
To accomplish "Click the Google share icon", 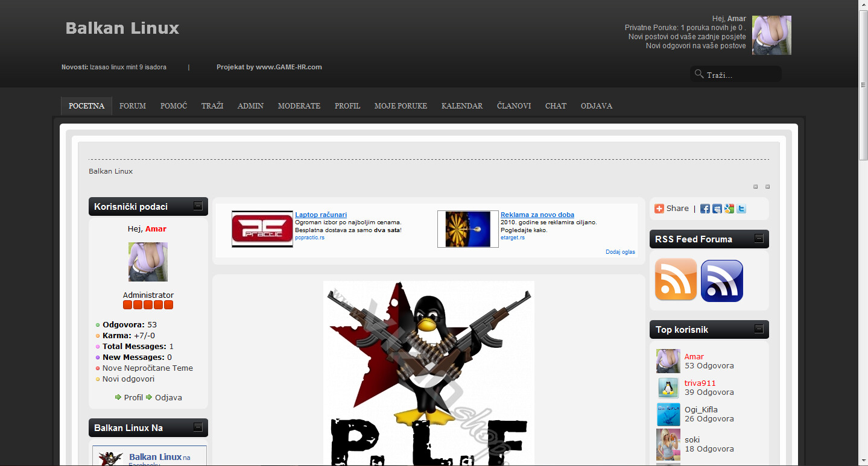I will 729,209.
